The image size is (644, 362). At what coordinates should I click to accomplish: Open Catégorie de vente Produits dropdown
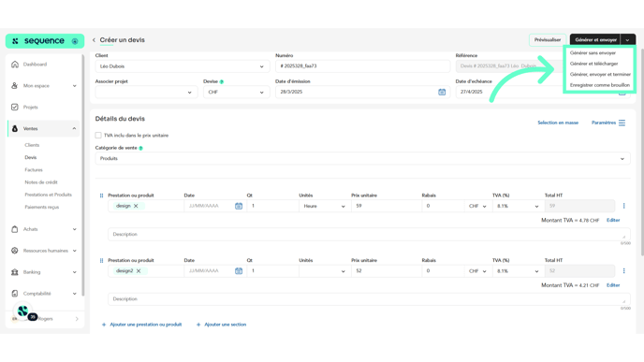pyautogui.click(x=362, y=158)
